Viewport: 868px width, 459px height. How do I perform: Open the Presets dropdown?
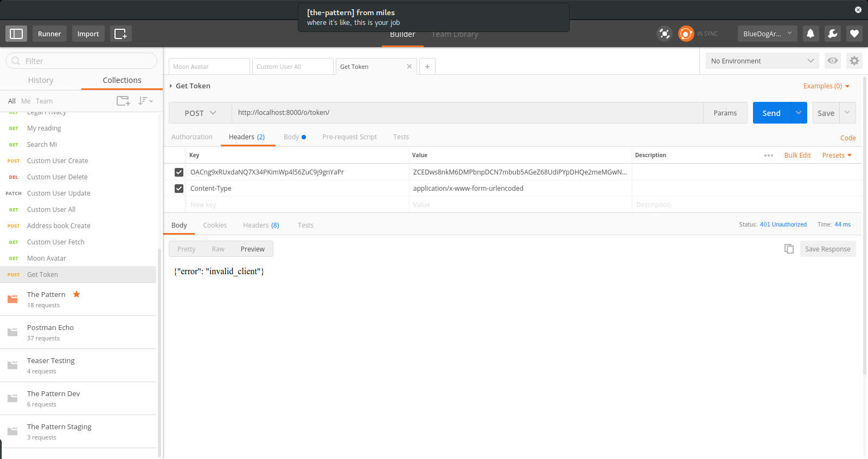(x=837, y=156)
